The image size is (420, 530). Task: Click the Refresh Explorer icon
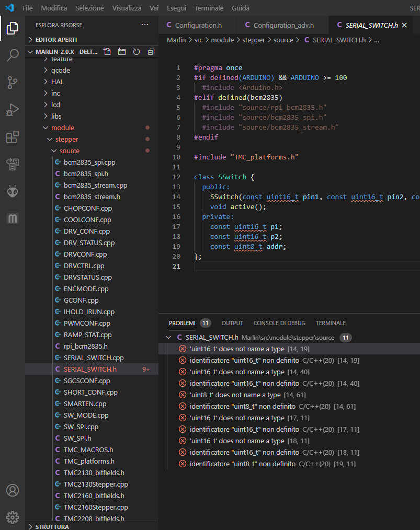(x=137, y=52)
